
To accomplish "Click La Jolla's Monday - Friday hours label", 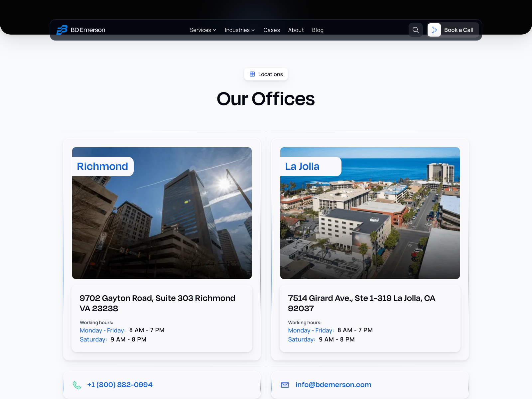I will click(x=311, y=331).
